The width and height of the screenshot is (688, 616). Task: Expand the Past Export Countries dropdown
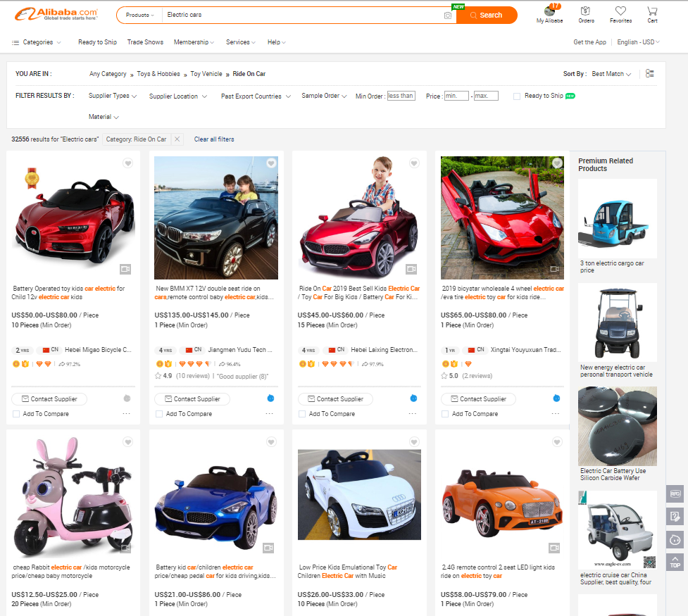[255, 96]
